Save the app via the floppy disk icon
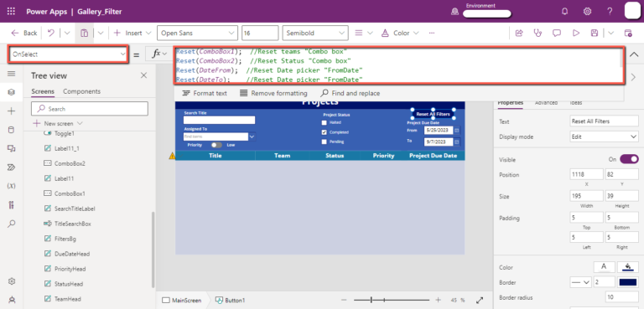Viewport: 644px width, 309px height. 594,33
